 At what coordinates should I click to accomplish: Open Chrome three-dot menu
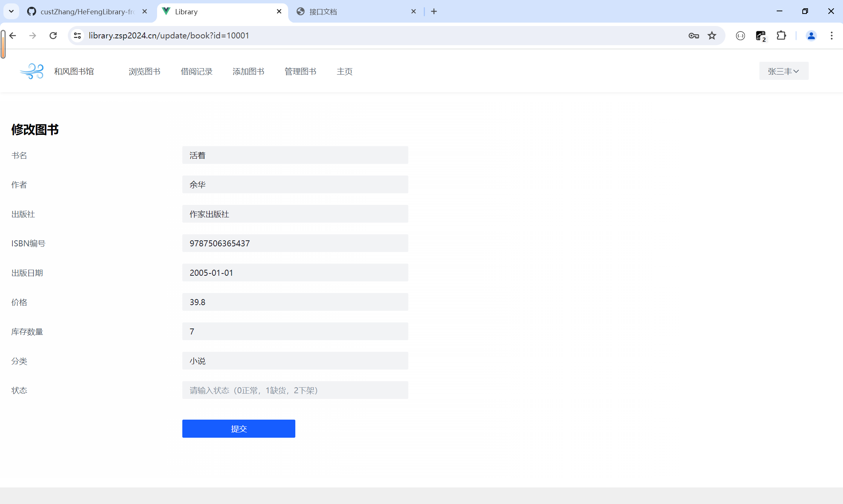click(831, 35)
